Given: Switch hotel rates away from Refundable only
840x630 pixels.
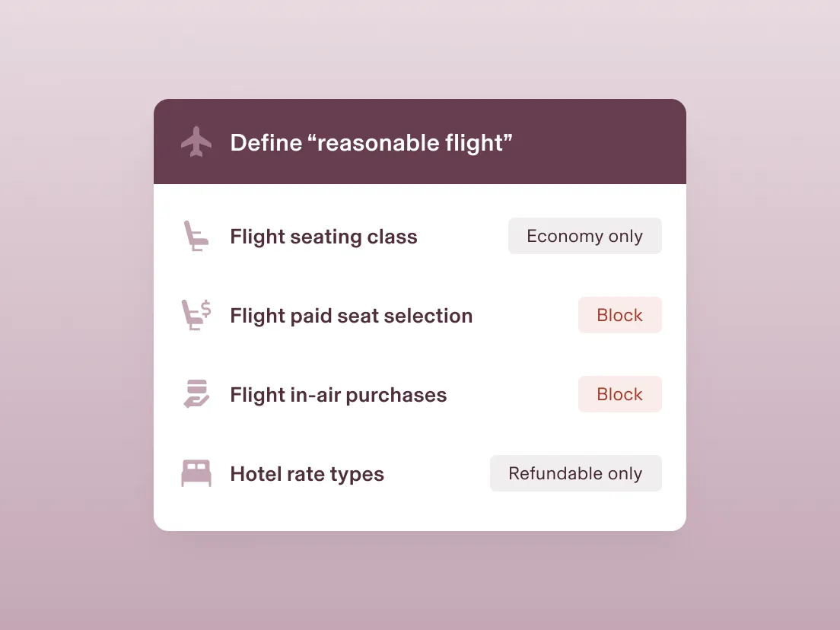Looking at the screenshot, I should point(575,473).
